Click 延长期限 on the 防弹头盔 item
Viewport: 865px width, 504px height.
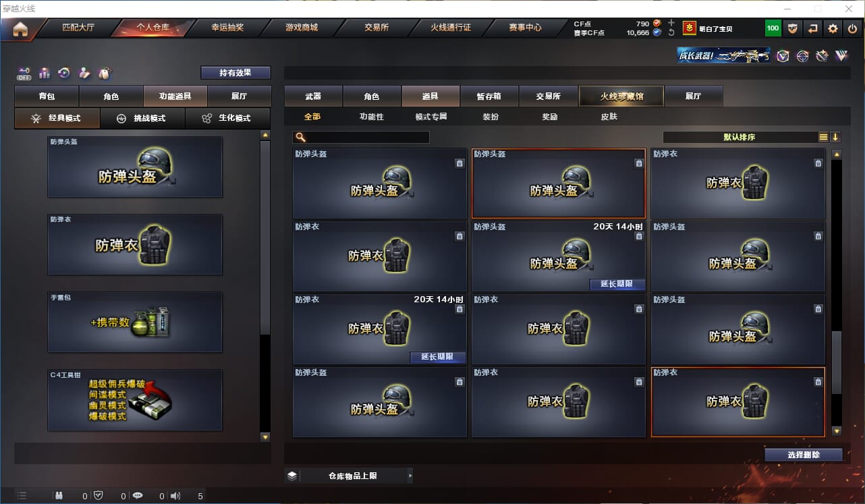tap(617, 284)
